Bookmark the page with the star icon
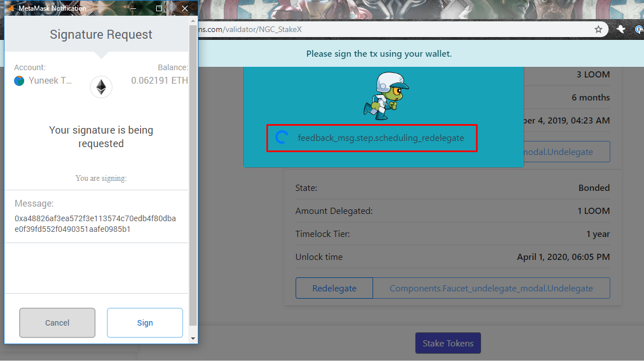This screenshot has width=644, height=361. 598,30
